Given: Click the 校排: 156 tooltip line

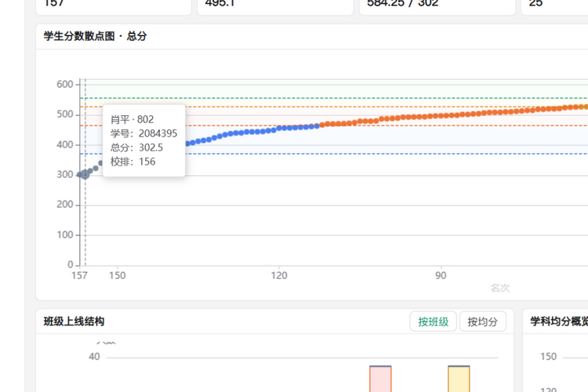Looking at the screenshot, I should pos(132,162).
